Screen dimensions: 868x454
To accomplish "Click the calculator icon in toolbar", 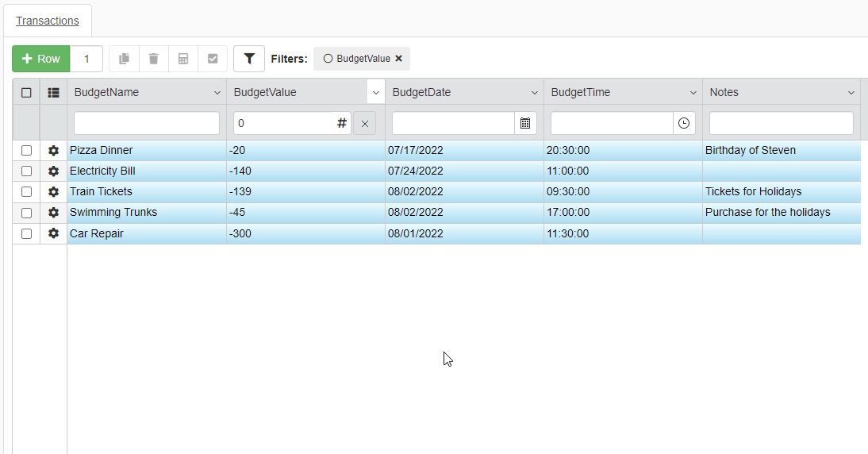I will (183, 59).
